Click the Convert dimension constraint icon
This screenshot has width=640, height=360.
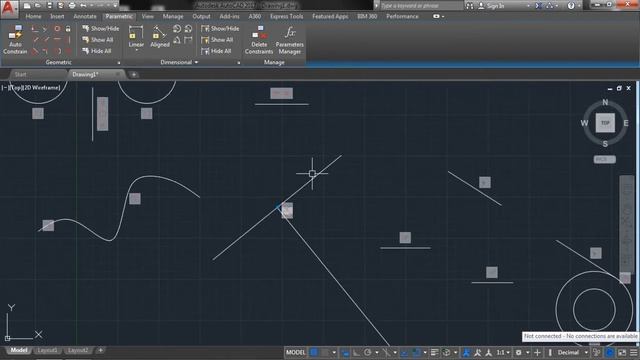[x=188, y=40]
